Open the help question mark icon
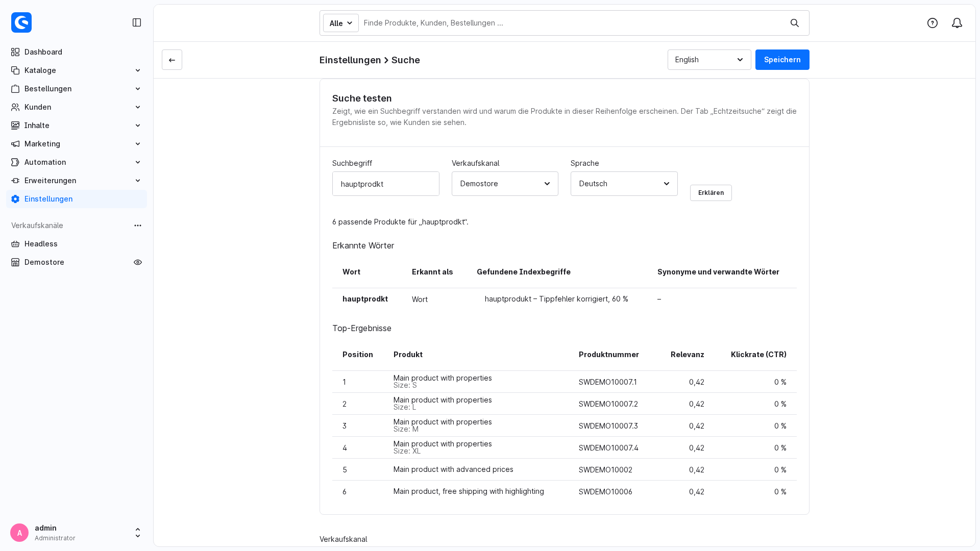The width and height of the screenshot is (980, 551). tap(933, 23)
